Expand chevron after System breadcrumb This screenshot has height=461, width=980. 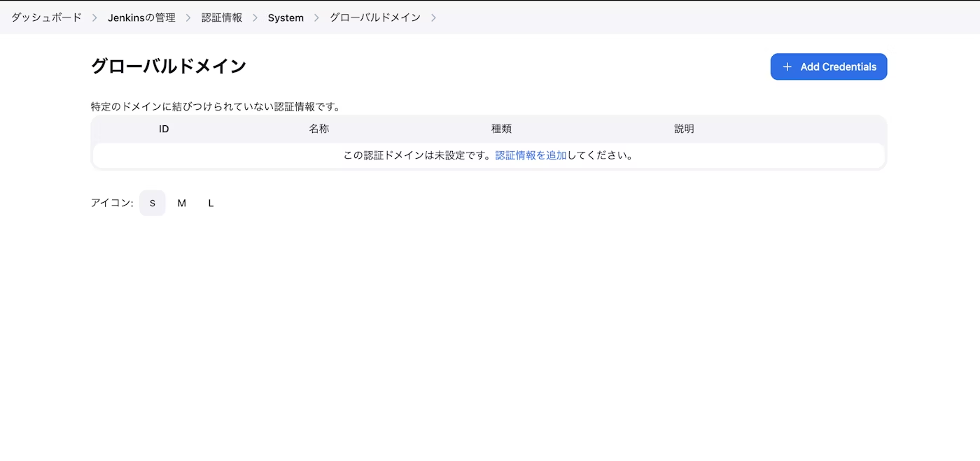316,17
